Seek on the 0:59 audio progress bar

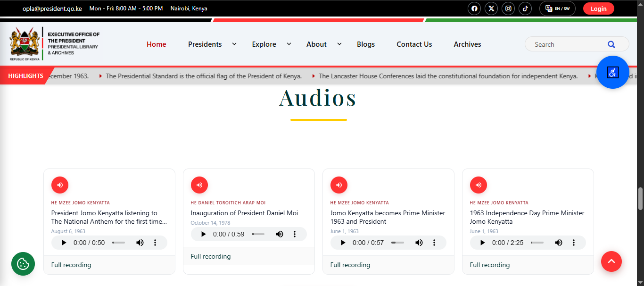pyautogui.click(x=258, y=234)
